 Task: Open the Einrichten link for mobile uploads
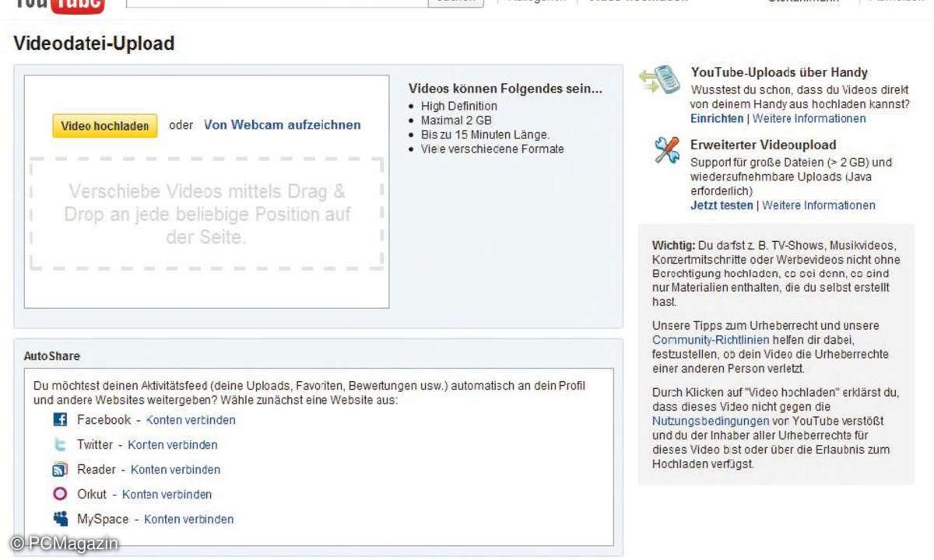pyautogui.click(x=717, y=119)
